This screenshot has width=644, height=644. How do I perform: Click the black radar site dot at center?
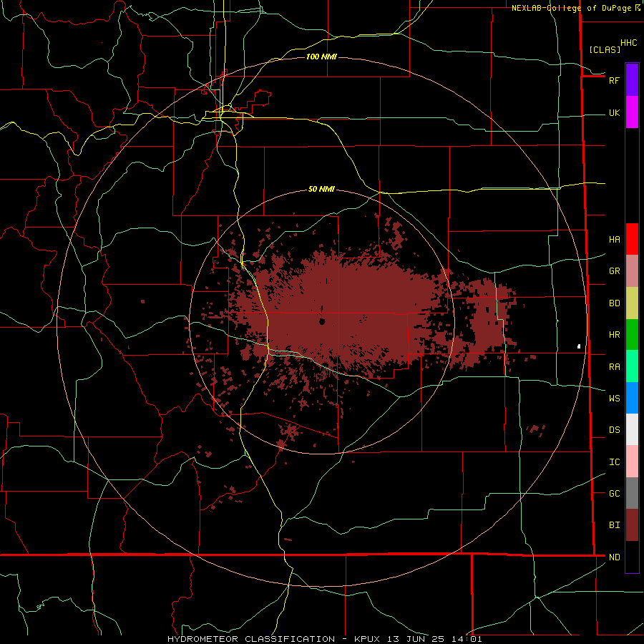pyautogui.click(x=322, y=321)
